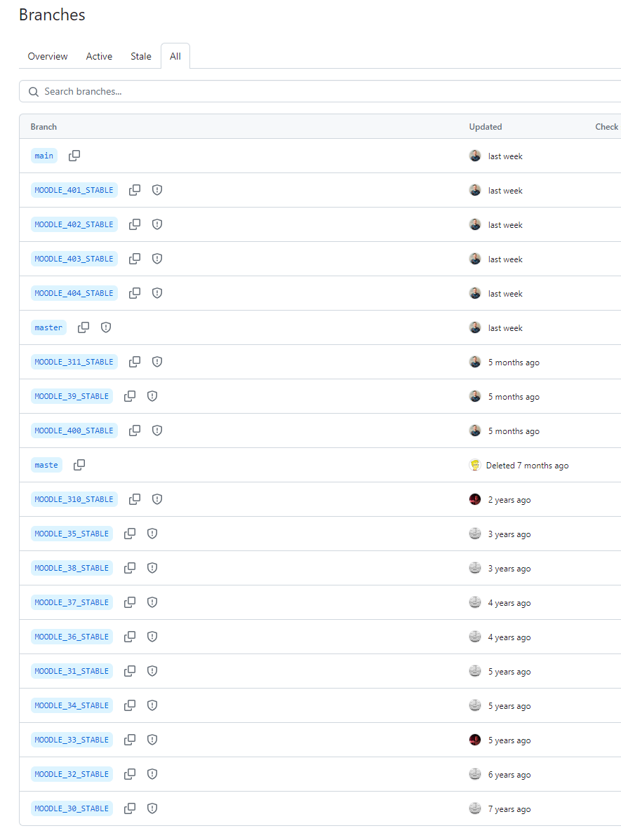This screenshot has width=621, height=840.
Task: Click the shield icon for MOODLE_35_STABLE
Action: tap(152, 533)
